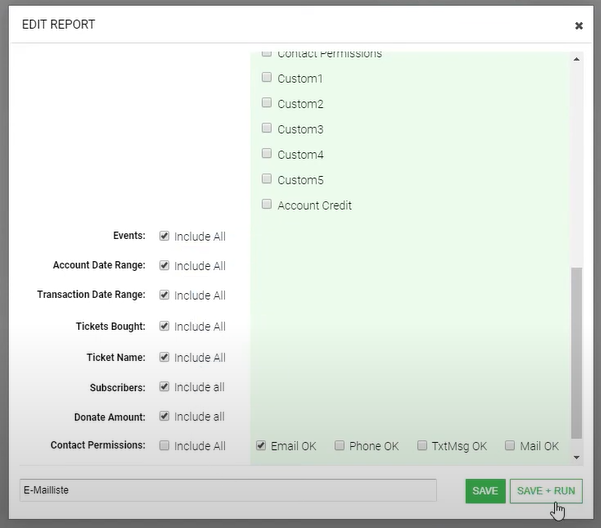Uncheck the Email OK permission
601x528 pixels.
pyautogui.click(x=261, y=445)
